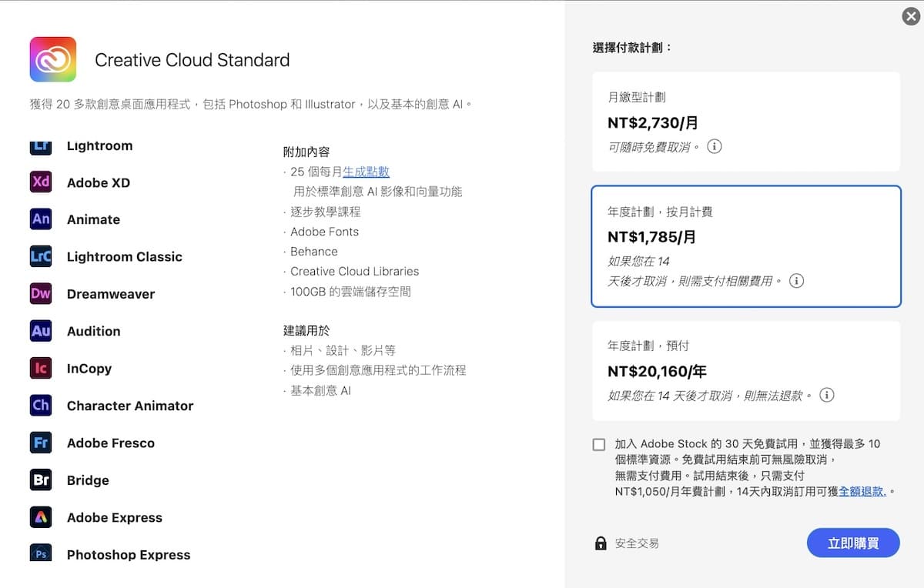This screenshot has width=924, height=588.
Task: Click the info icon beside the monthly plan
Action: point(714,146)
